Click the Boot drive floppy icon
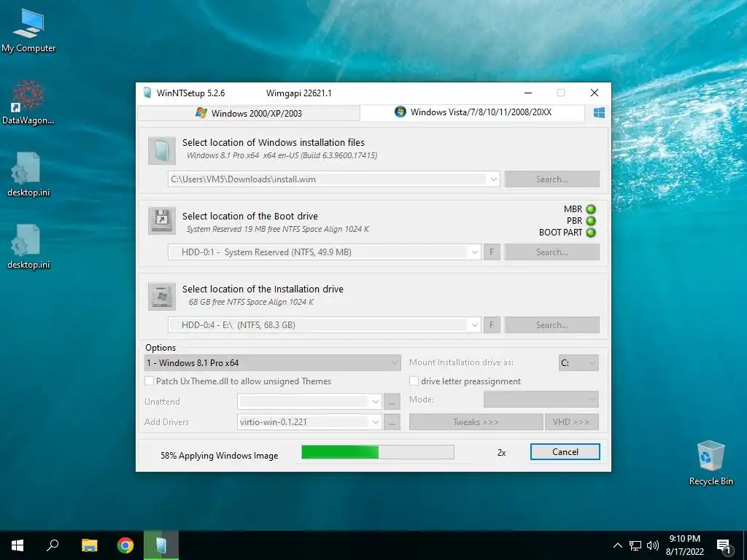Viewport: 747px width, 560px height. pyautogui.click(x=162, y=220)
